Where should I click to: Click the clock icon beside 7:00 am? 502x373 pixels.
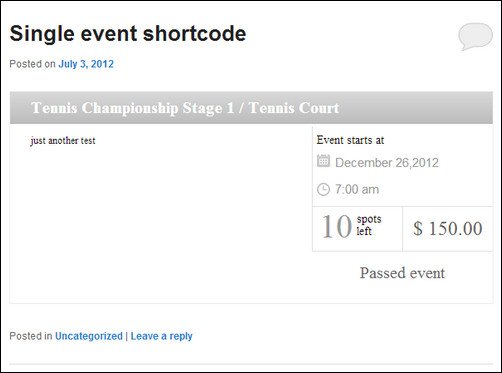(323, 189)
